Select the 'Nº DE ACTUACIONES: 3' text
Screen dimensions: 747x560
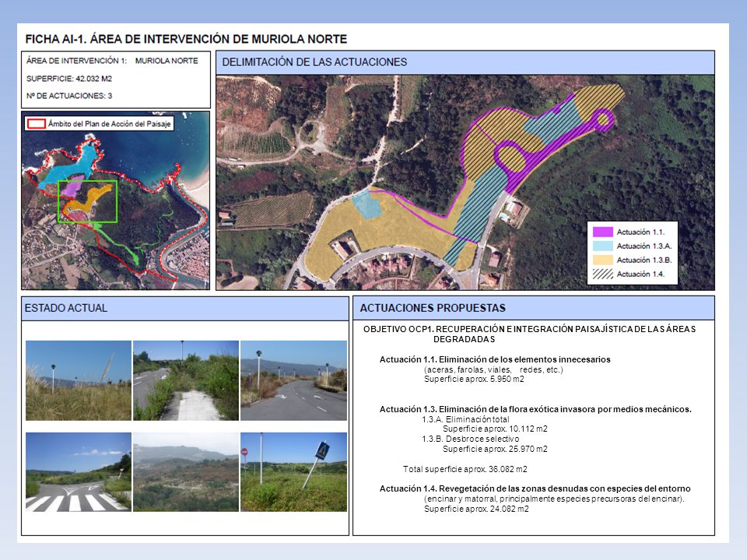click(x=69, y=96)
